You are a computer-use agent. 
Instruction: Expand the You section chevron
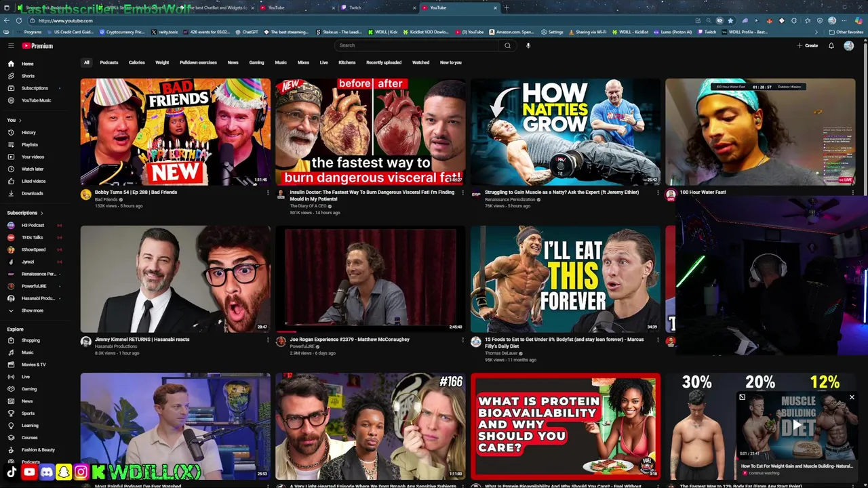[20, 120]
